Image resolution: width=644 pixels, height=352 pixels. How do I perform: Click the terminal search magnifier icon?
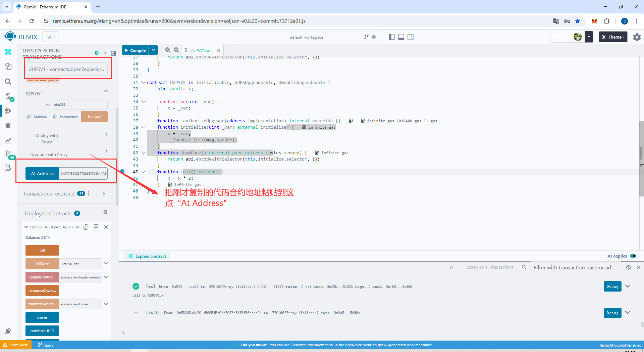tap(524, 267)
